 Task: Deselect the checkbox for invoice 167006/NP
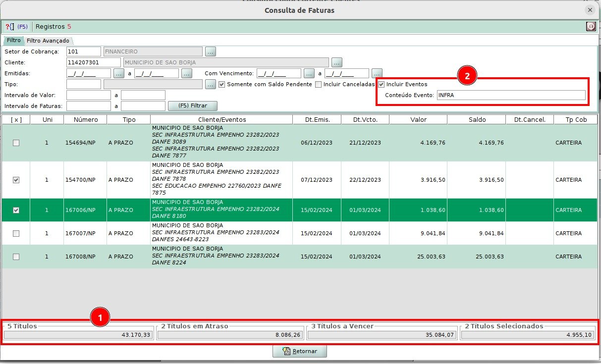coord(16,210)
